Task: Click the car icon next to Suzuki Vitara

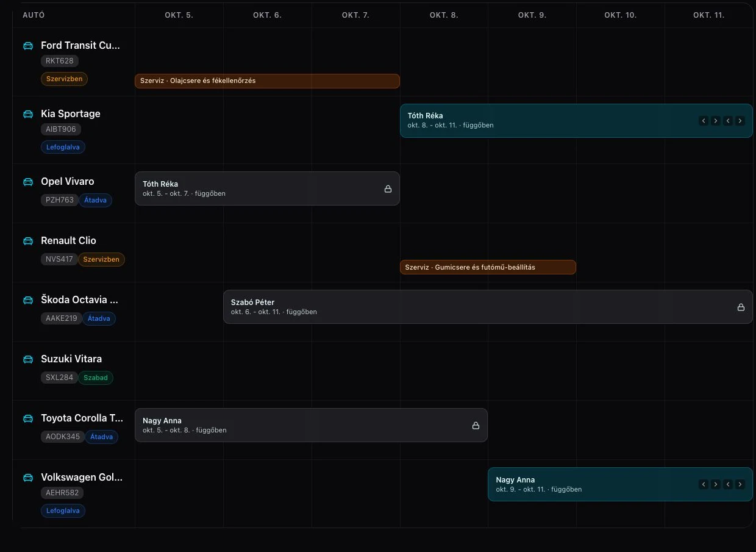Action: tap(28, 359)
